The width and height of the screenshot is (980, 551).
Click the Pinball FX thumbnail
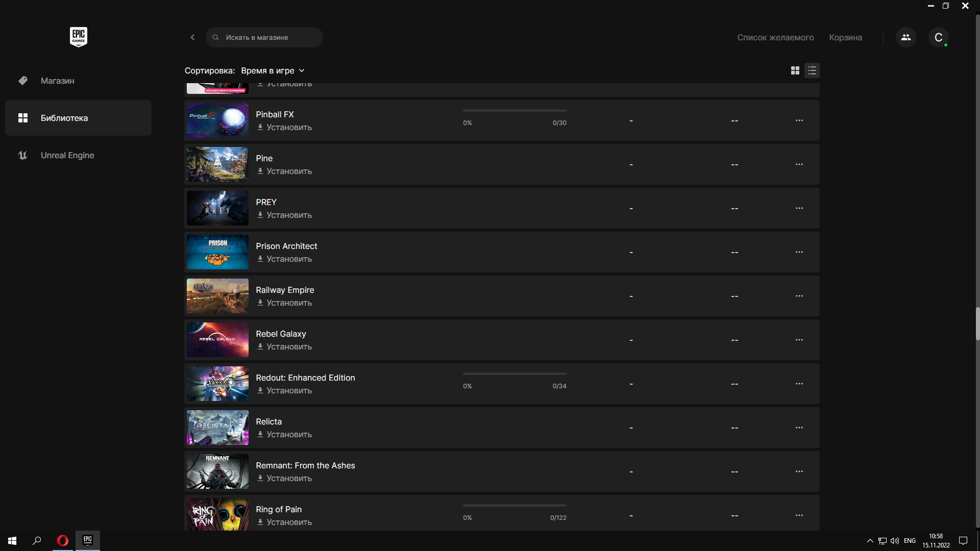[x=217, y=120]
